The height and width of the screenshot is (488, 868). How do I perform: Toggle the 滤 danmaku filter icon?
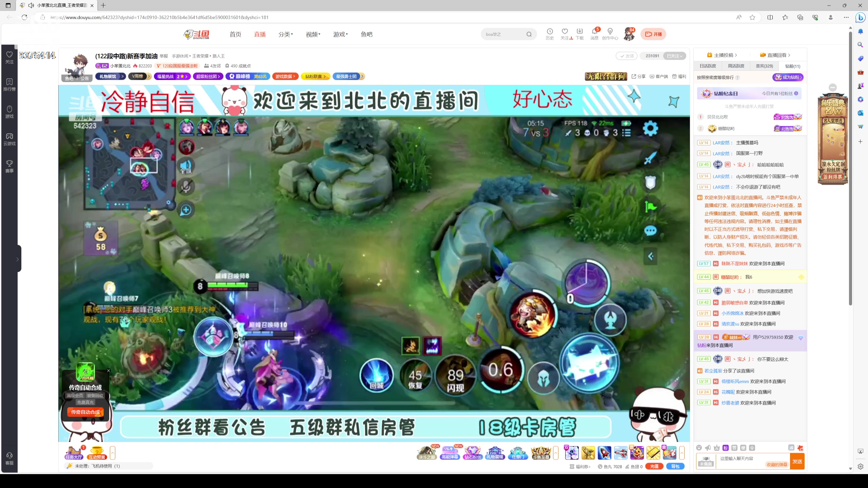click(792, 448)
